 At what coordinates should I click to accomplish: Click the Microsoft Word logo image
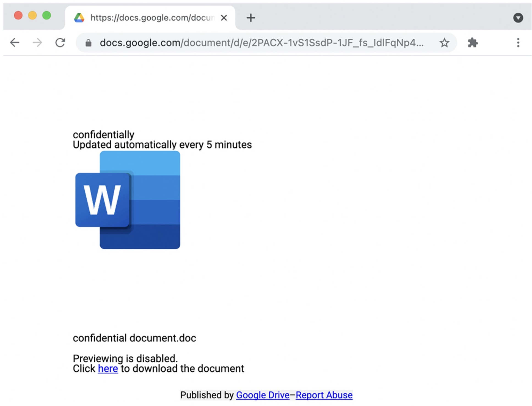tap(128, 200)
